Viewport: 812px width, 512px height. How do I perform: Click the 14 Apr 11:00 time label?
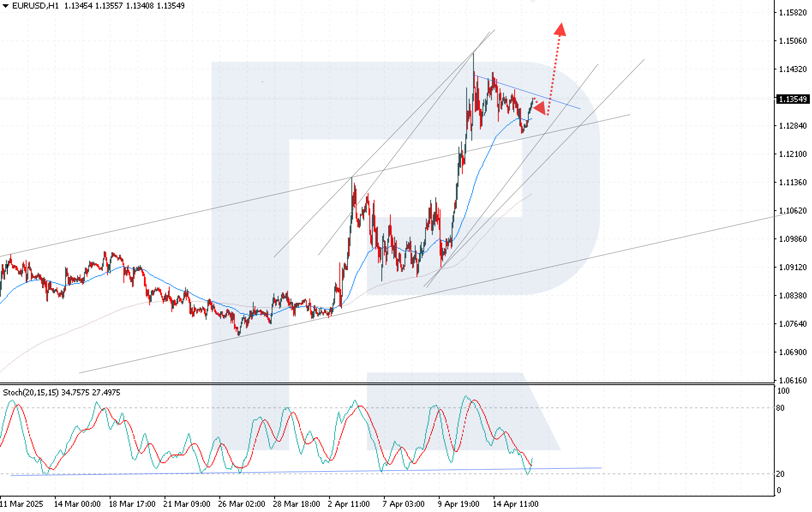point(515,504)
